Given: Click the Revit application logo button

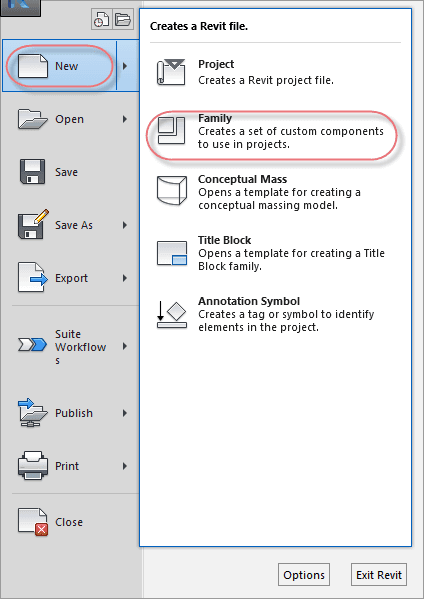Looking at the screenshot, I should coord(20,8).
